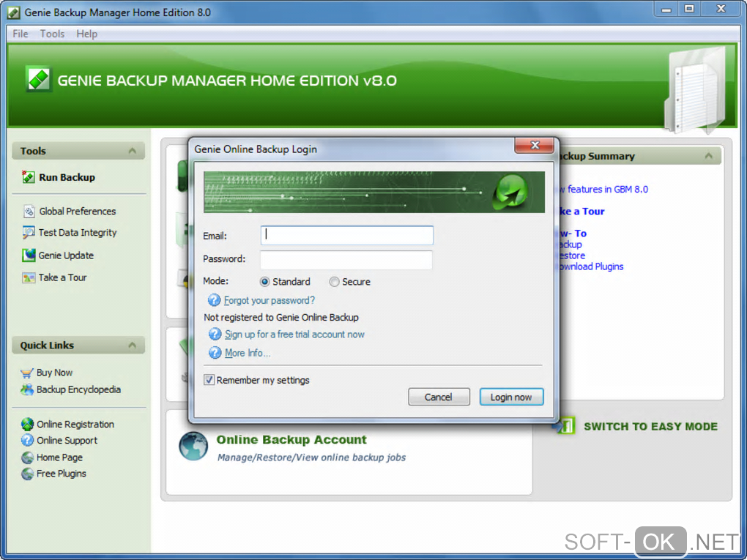Open Run Backup label in Tools
Image resolution: width=747 pixels, height=560 pixels.
tap(67, 177)
